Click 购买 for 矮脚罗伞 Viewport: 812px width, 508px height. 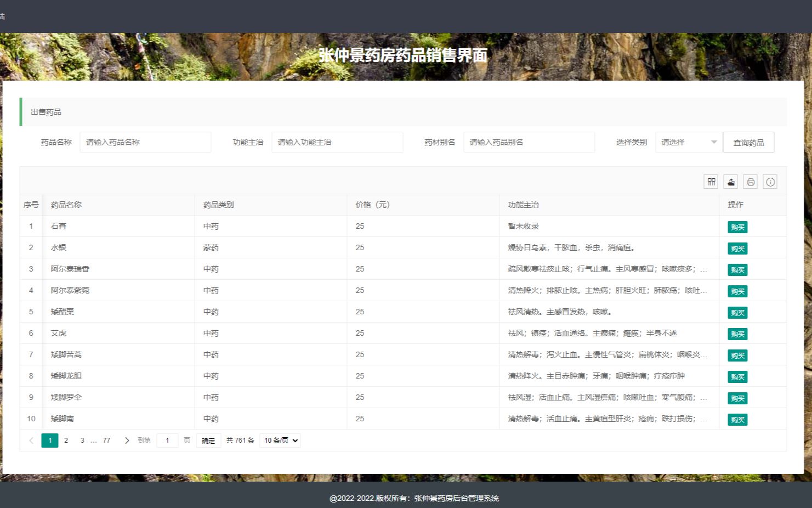point(737,398)
